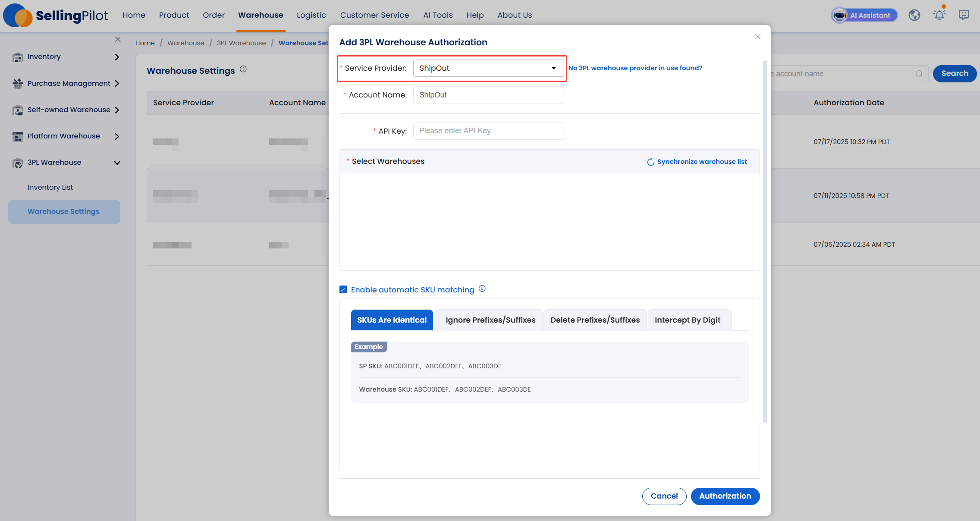980x521 pixels.
Task: Click date 07/11/2025 10:58 PM PDT
Action: point(851,196)
